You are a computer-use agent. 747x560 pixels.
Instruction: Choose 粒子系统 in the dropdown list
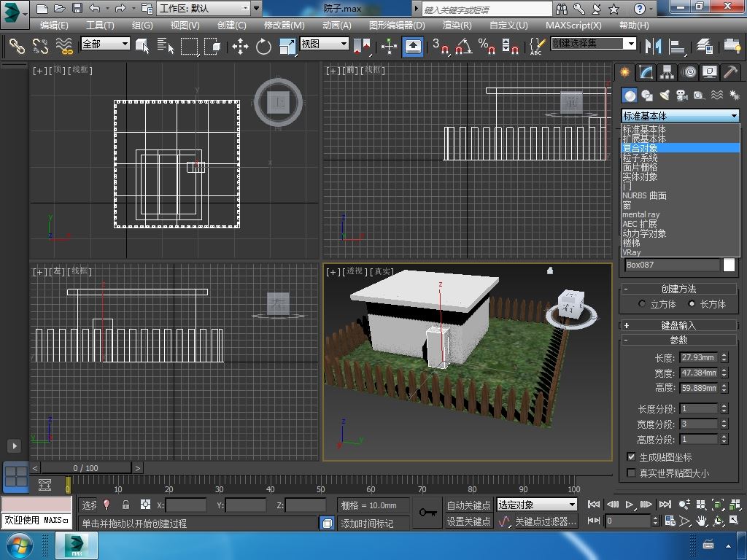[681, 157]
